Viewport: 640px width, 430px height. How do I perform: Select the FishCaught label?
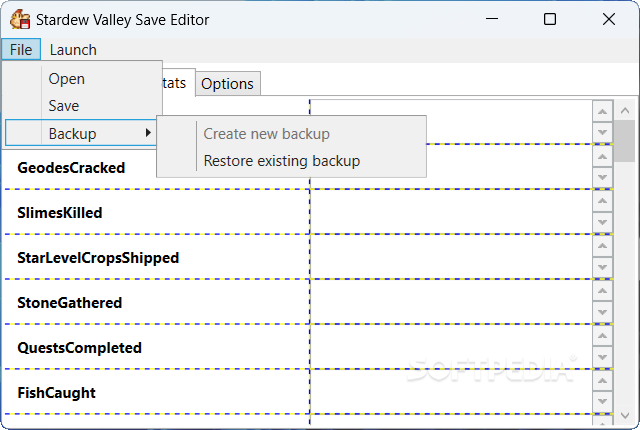(x=56, y=393)
